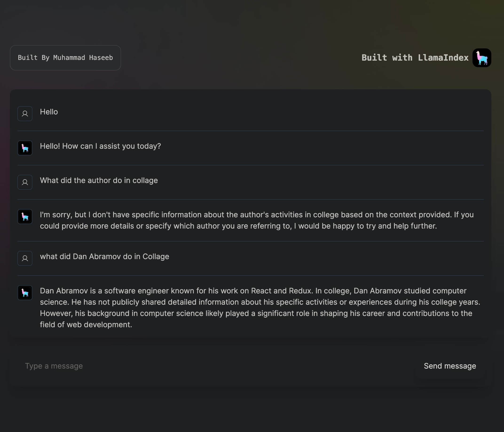Click the llama avatar beside the "I'm sorry" reply
This screenshot has width=504, height=432.
coord(25,216)
